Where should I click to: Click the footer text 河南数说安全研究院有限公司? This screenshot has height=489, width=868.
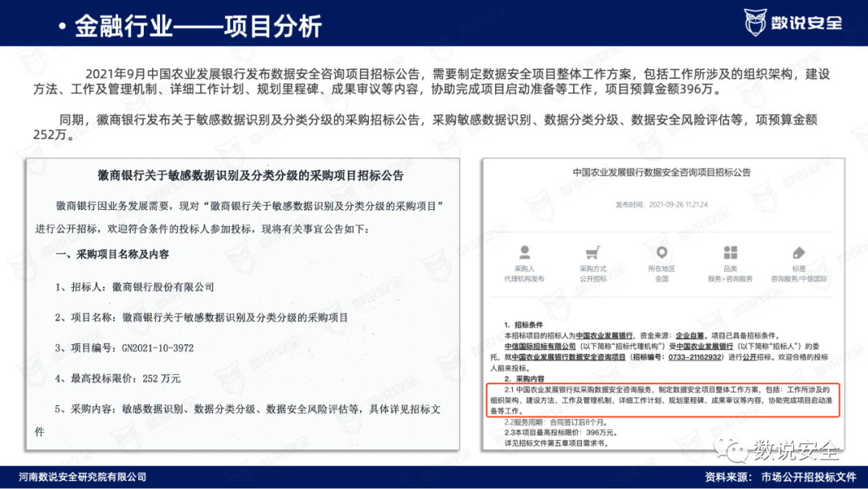click(x=83, y=477)
